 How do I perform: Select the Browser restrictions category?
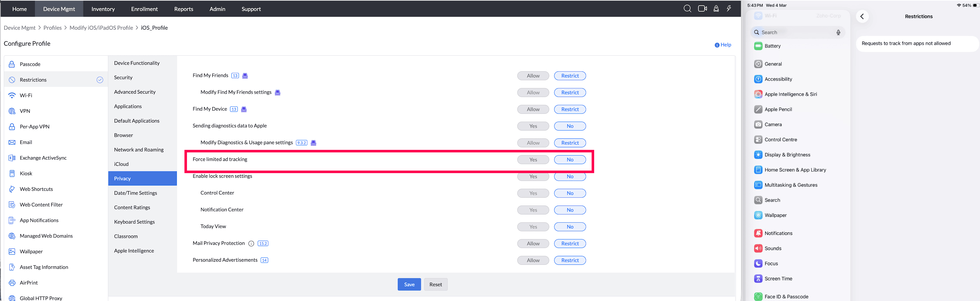click(x=143, y=135)
